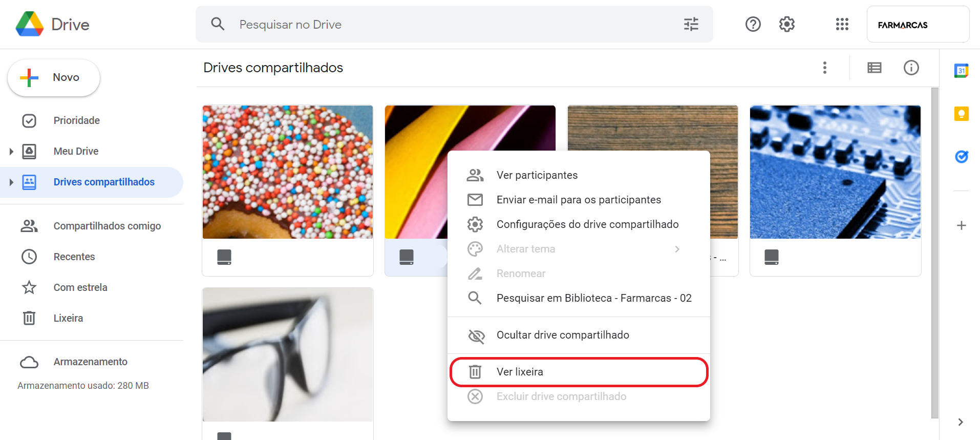Open Google Tasks side panel icon
Viewport: 980px width, 440px height.
[961, 157]
